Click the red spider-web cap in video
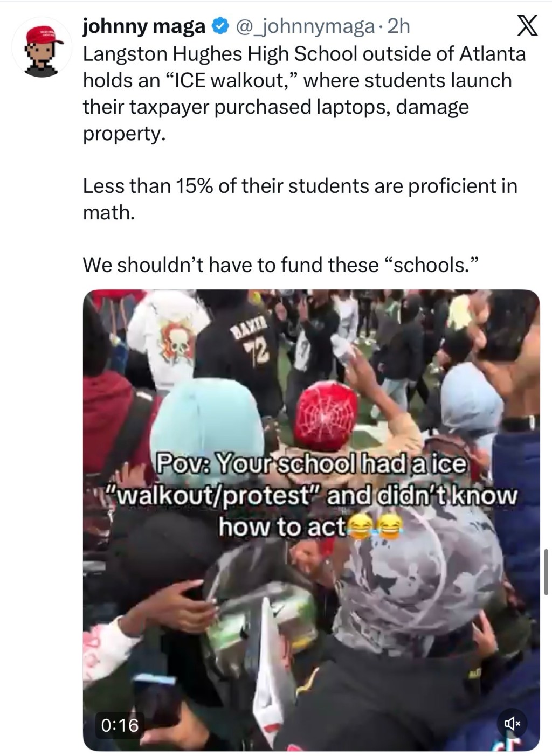 pos(327,411)
